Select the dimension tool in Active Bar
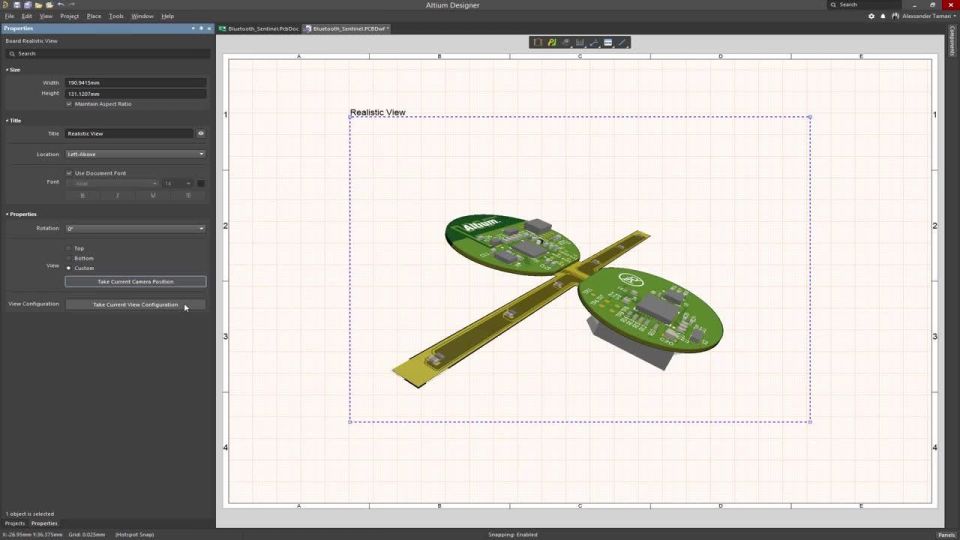The image size is (960, 540). [580, 42]
